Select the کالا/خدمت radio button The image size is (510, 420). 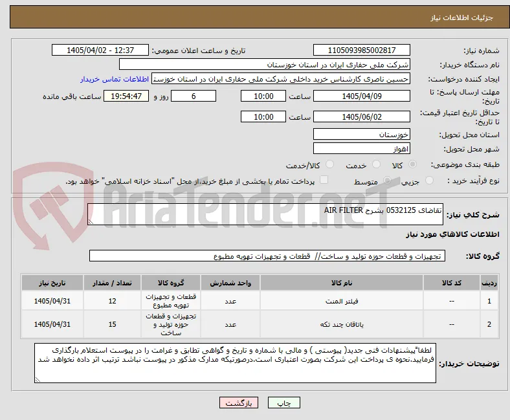(330, 164)
